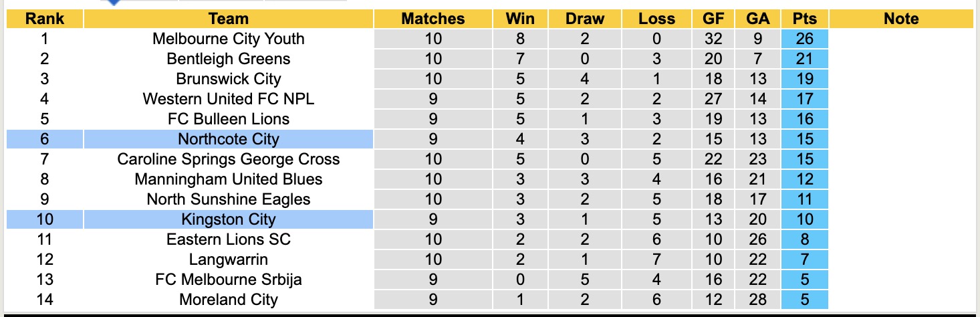The height and width of the screenshot is (317, 980).
Task: Click the Loss column header
Action: (x=656, y=19)
